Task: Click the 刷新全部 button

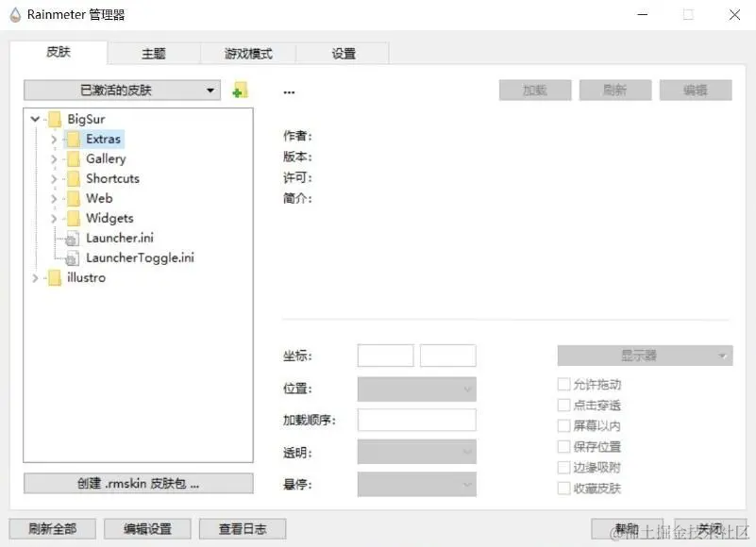Action: pos(53,529)
